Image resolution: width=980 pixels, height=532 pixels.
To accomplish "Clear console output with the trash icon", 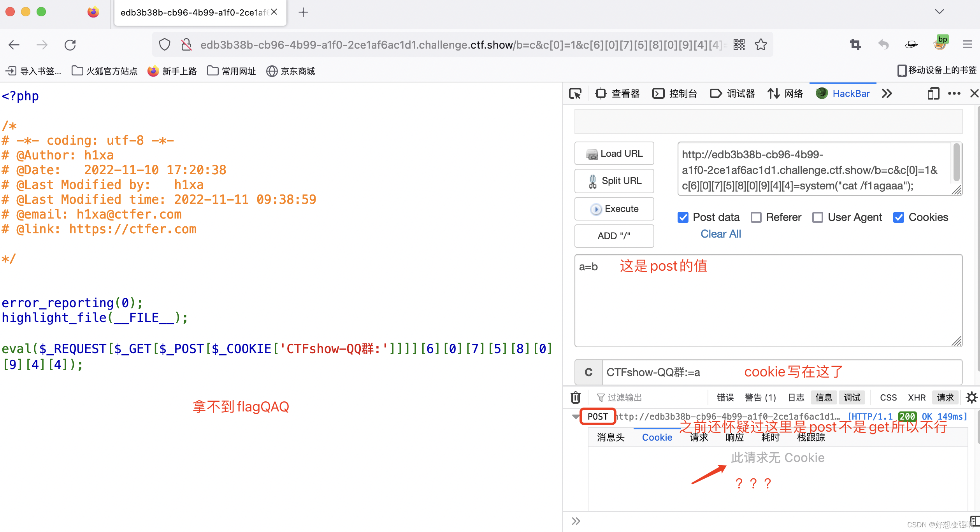I will (x=576, y=397).
